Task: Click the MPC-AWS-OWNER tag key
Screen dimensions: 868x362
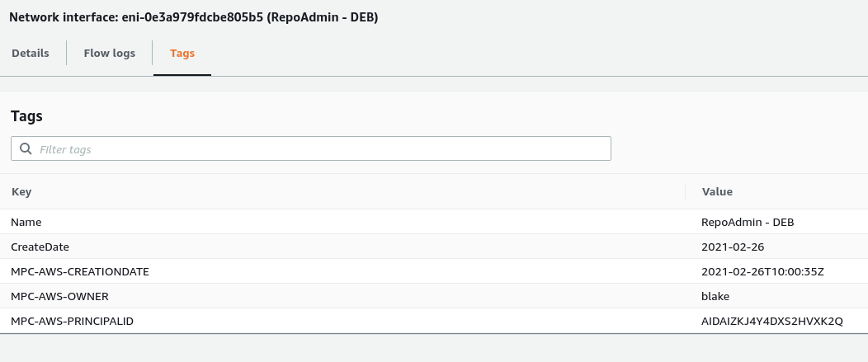Action: [x=59, y=296]
